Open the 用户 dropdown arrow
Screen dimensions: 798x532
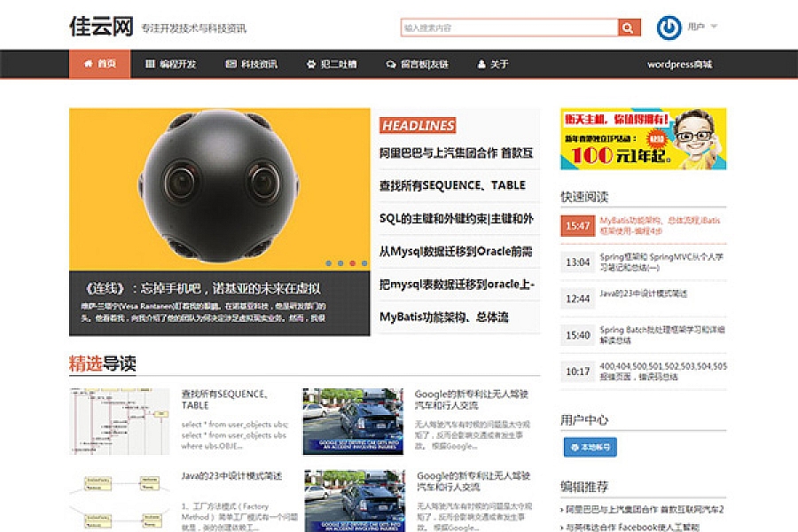[x=714, y=27]
